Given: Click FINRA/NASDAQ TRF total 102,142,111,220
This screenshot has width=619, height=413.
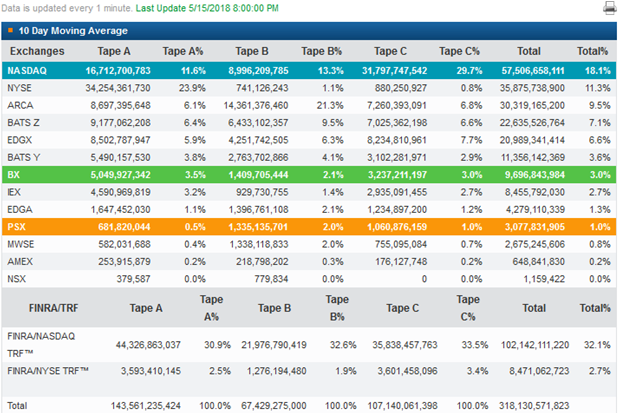Looking at the screenshot, I should tap(535, 345).
